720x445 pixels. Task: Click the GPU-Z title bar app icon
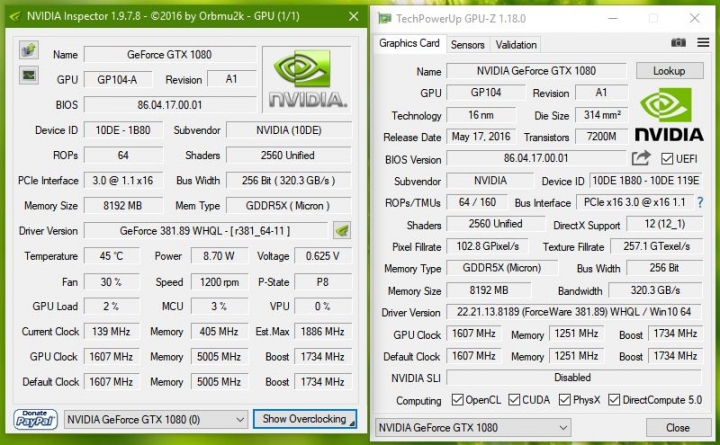384,18
